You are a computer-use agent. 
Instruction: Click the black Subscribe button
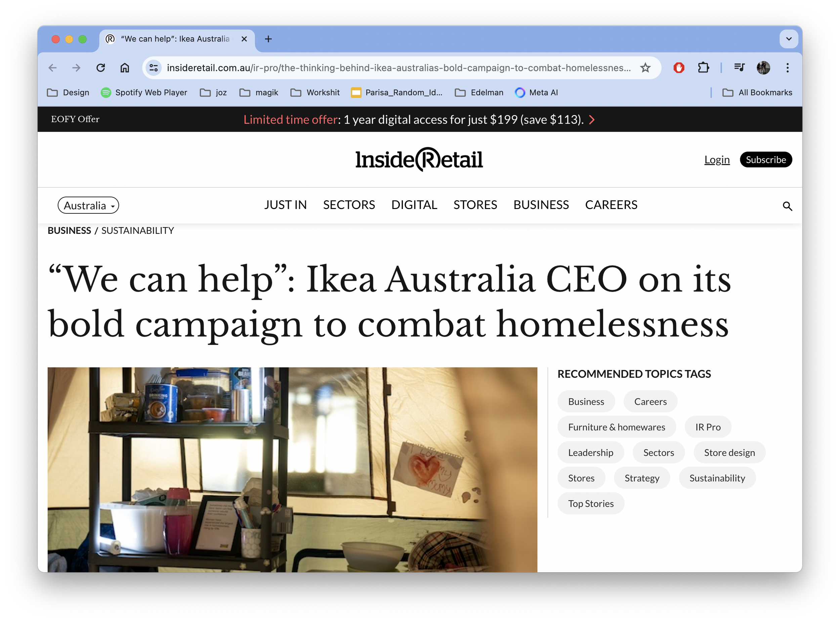pyautogui.click(x=766, y=160)
